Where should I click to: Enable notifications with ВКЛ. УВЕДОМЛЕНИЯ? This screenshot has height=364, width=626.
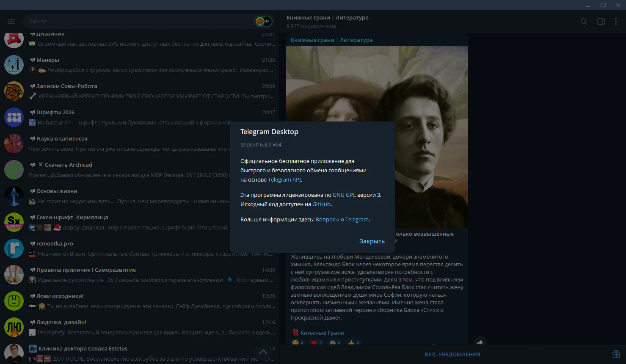pyautogui.click(x=452, y=354)
